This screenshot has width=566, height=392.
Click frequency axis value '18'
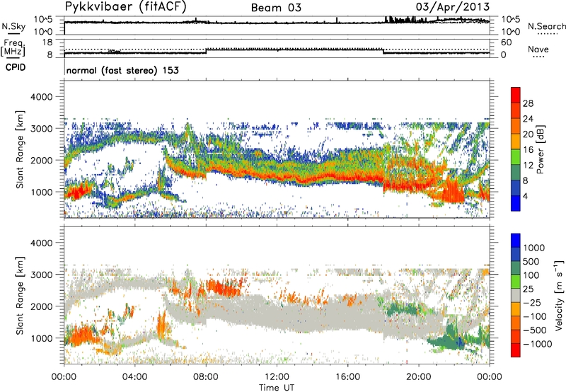coord(47,42)
